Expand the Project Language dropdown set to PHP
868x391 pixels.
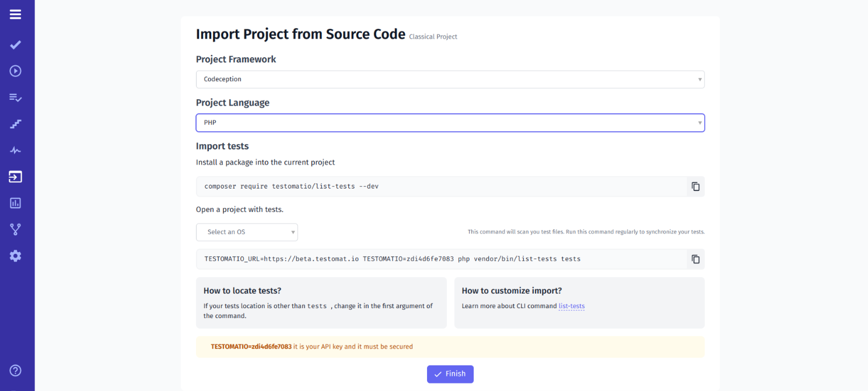(450, 123)
